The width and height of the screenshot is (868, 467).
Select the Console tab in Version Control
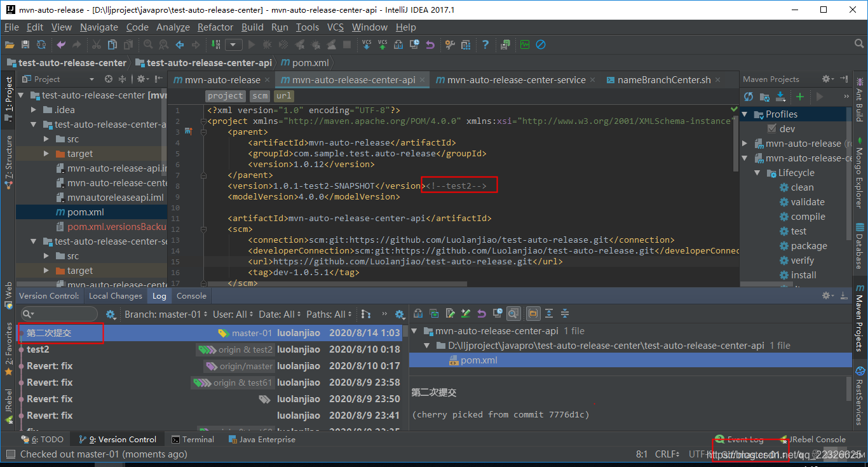click(x=191, y=296)
